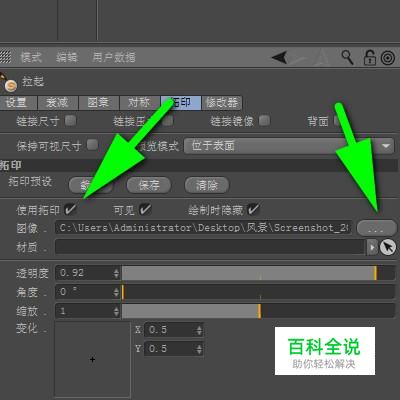Click the back arrow in attribute manager

(x=280, y=58)
